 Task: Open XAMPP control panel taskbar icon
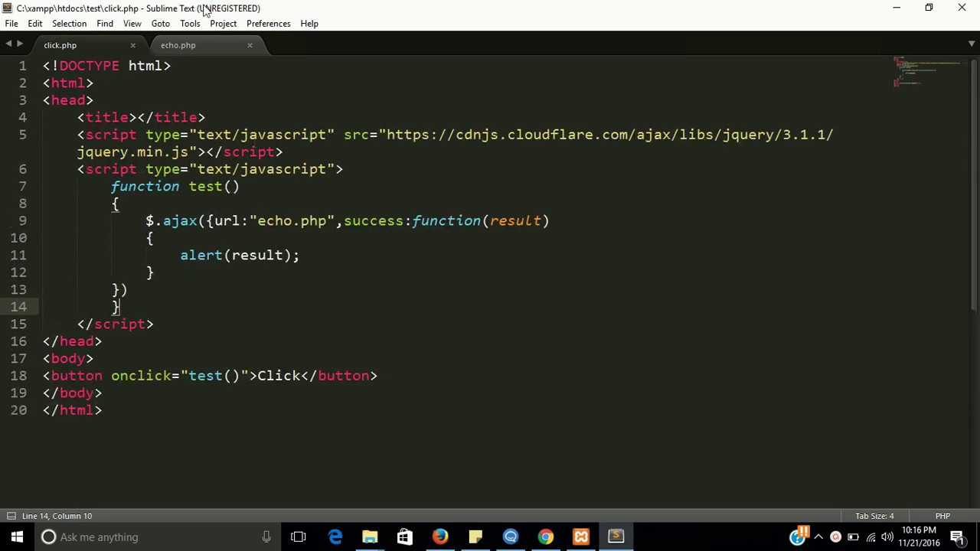tap(581, 537)
